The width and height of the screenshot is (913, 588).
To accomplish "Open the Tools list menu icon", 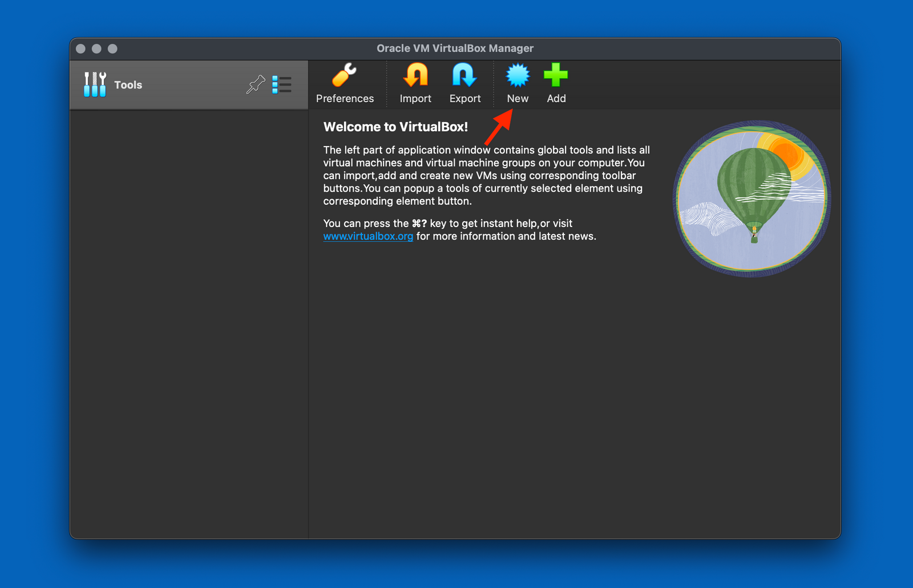I will pos(282,84).
